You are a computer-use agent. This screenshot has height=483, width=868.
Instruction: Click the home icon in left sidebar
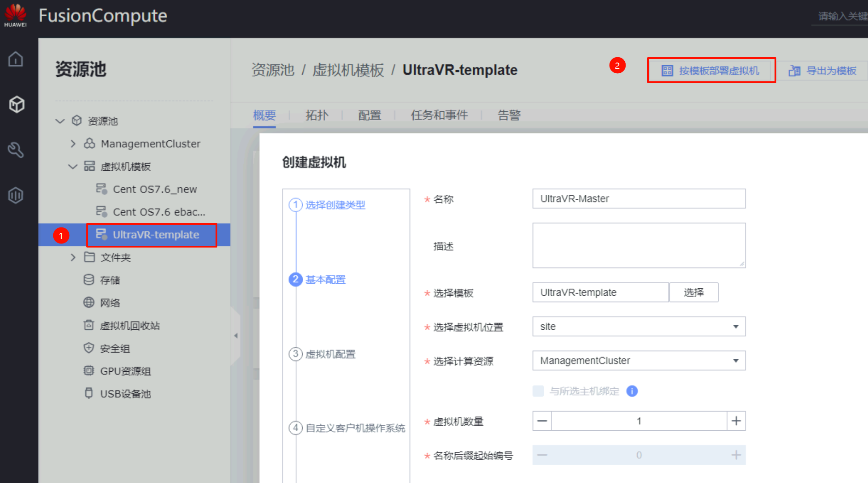click(x=16, y=59)
